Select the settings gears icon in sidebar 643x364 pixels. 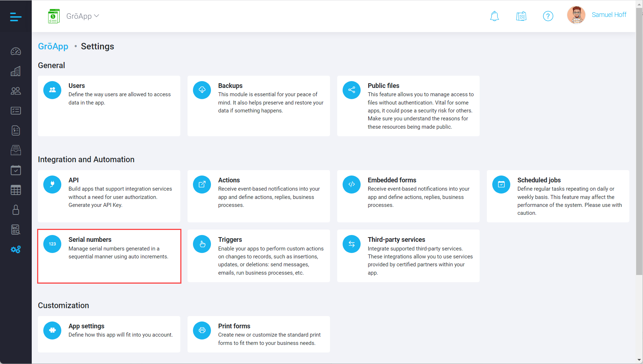(16, 249)
